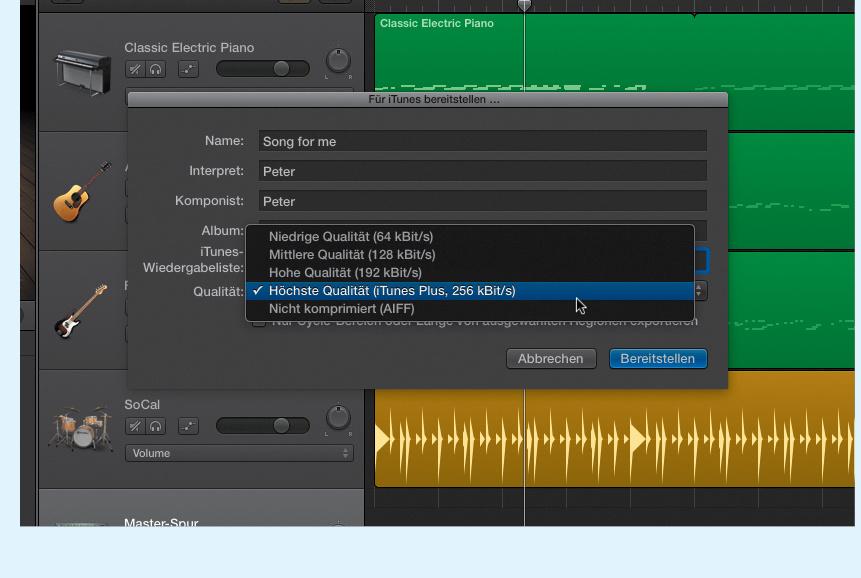Click the Bereitstellen button
861x578 pixels.
tap(658, 358)
